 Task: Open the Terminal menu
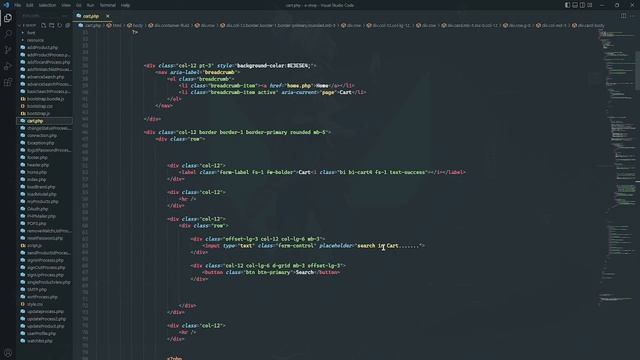pos(108,5)
